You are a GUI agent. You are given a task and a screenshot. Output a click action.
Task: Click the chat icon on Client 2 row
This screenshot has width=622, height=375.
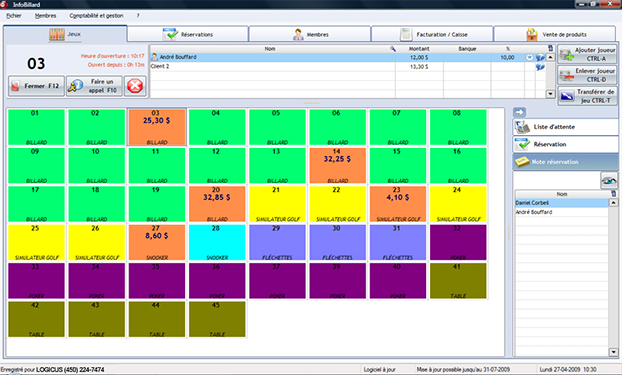click(x=540, y=67)
